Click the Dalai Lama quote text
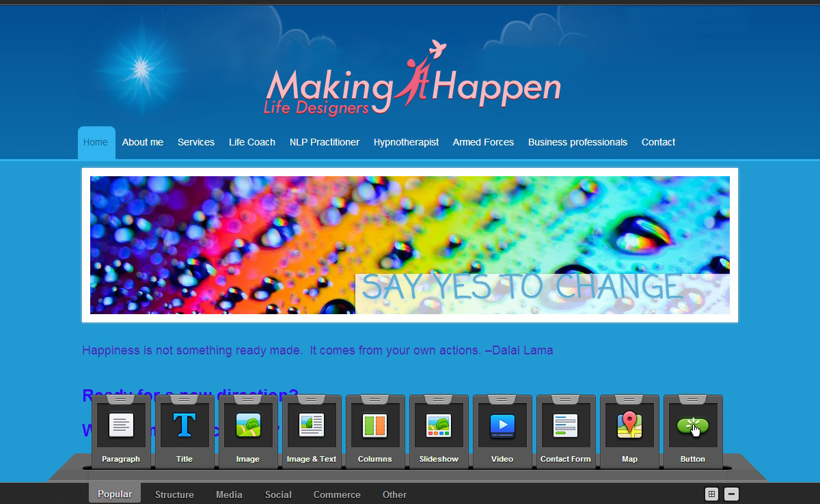 [318, 350]
